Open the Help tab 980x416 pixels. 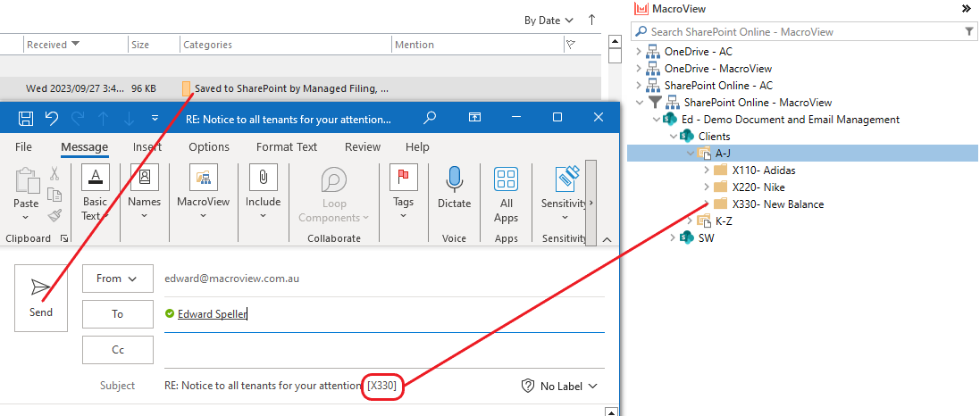[x=417, y=146]
